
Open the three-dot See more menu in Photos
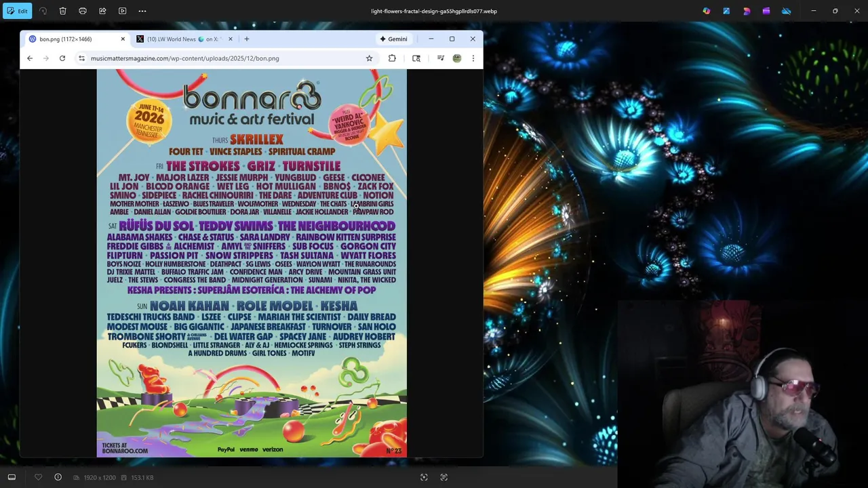[142, 11]
